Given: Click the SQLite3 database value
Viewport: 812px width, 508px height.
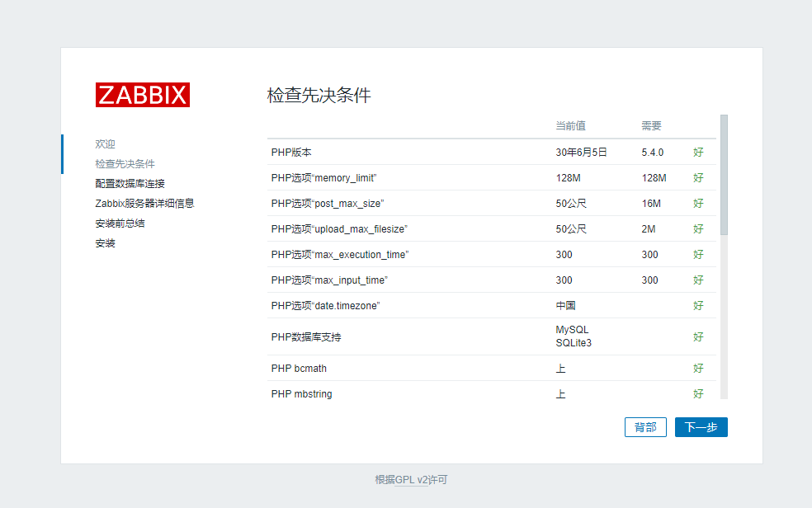Looking at the screenshot, I should click(574, 344).
